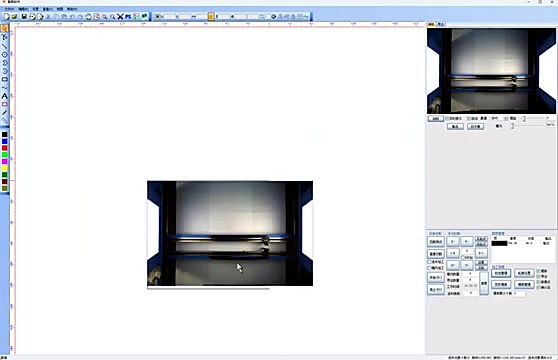Select the rectangle drawing tool
This screenshot has width=558, height=360.
coord(5,79)
